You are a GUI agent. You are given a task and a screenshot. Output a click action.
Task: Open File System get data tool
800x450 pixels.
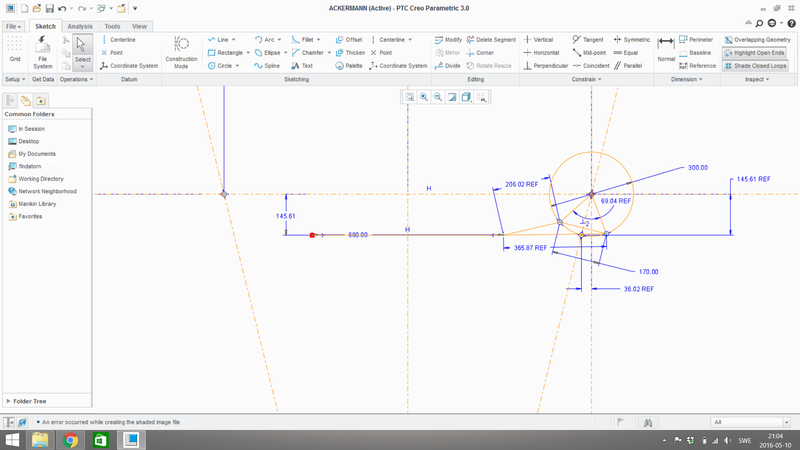coord(43,50)
